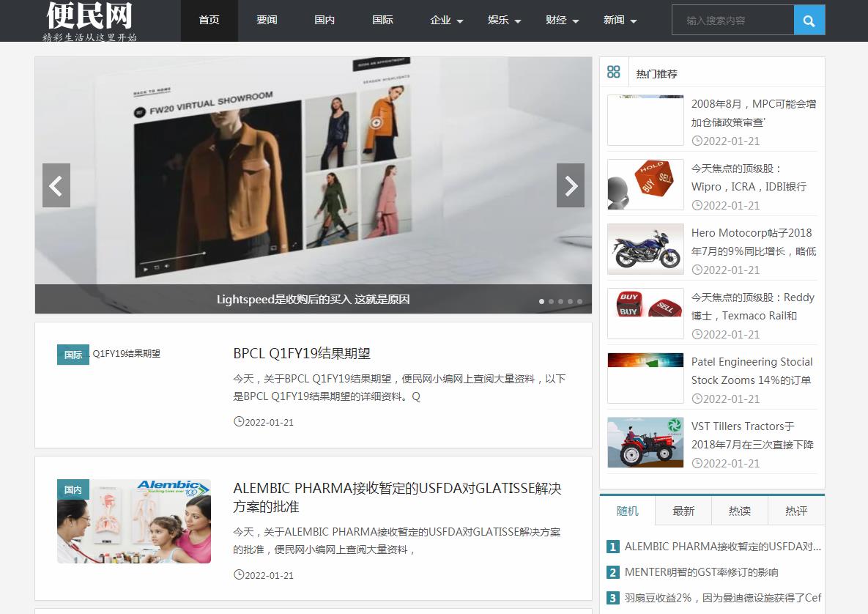Click the 热门推荐 panel heading
The height and width of the screenshot is (614, 868).
656,73
